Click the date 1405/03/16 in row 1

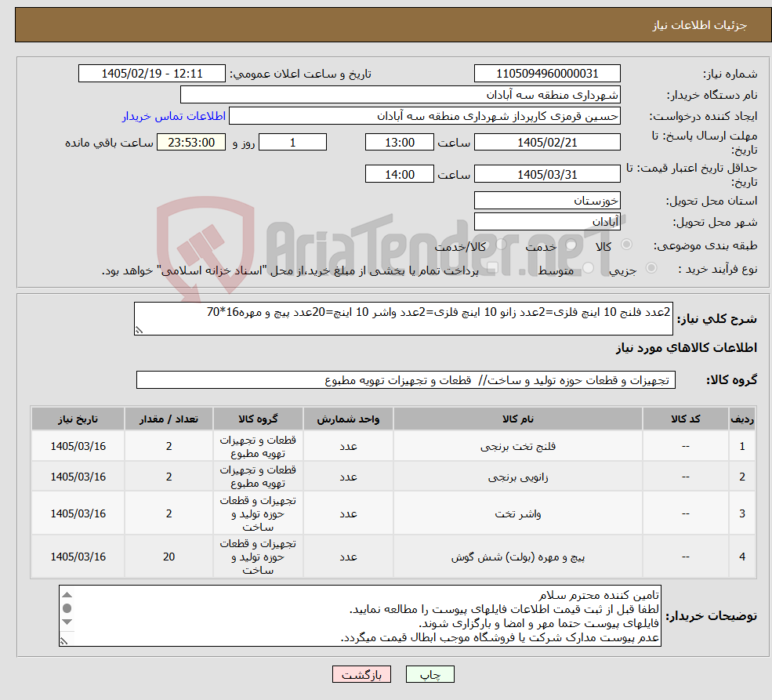78,447
